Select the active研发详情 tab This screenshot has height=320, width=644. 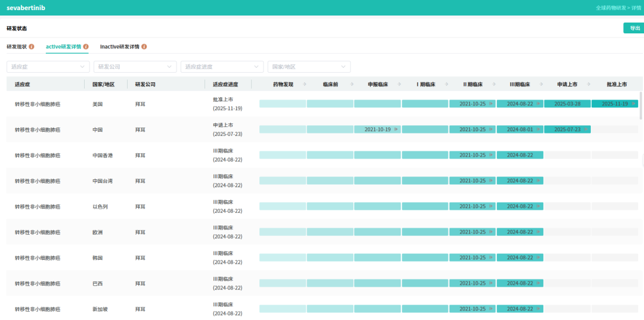[x=63, y=46]
